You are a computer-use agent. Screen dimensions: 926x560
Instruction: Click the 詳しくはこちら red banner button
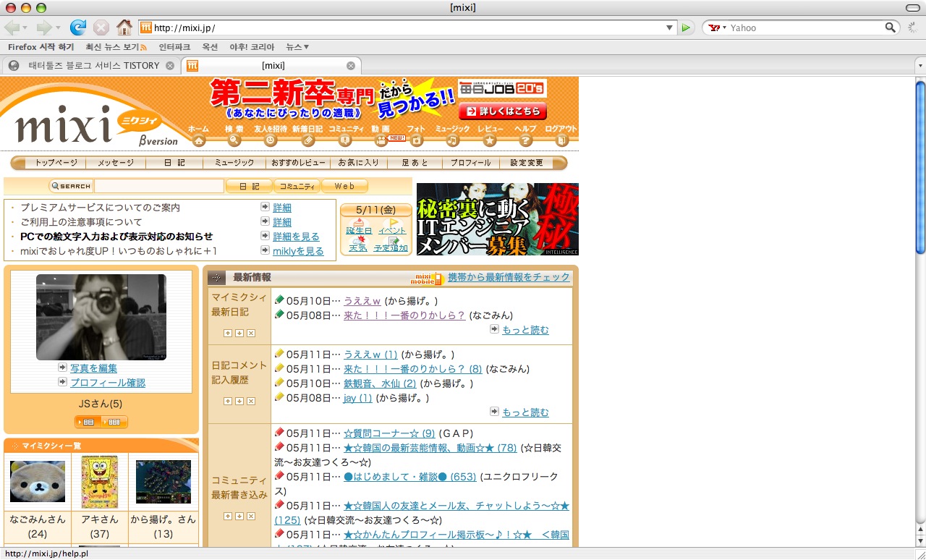(x=503, y=111)
